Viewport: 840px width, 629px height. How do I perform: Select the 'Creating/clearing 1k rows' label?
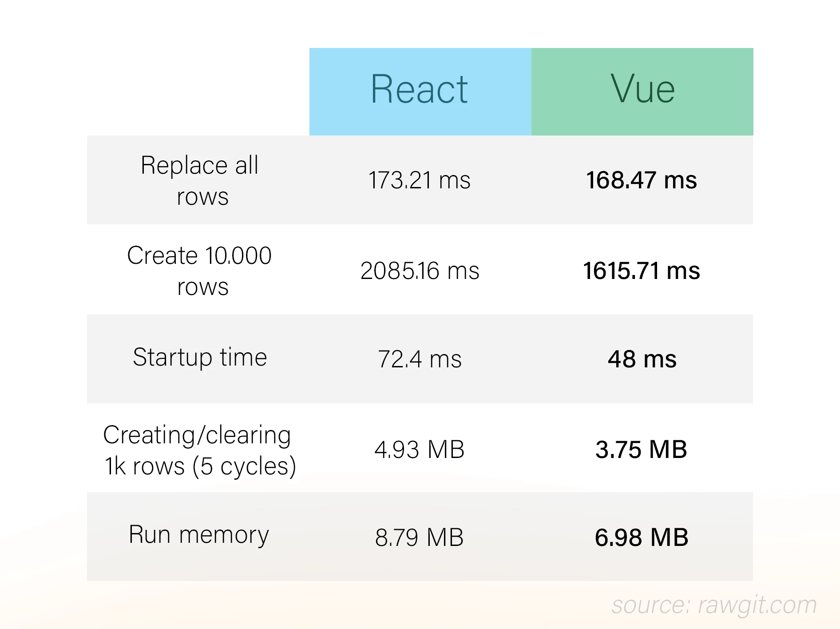(x=199, y=450)
